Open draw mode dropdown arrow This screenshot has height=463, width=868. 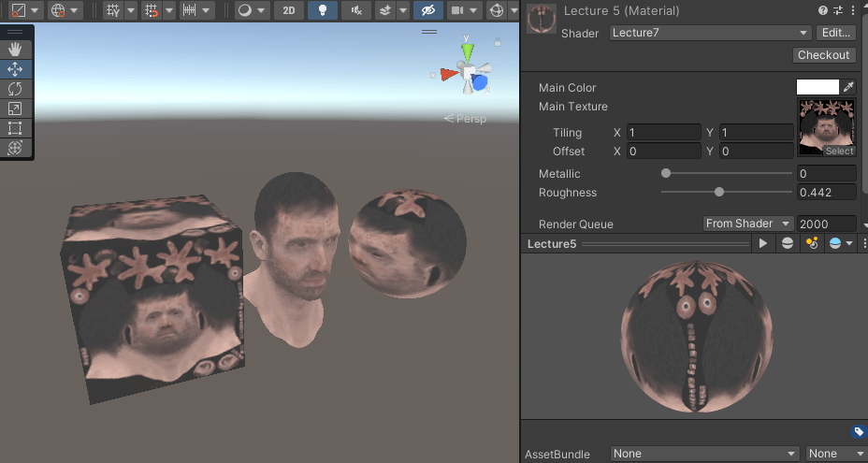point(261,10)
